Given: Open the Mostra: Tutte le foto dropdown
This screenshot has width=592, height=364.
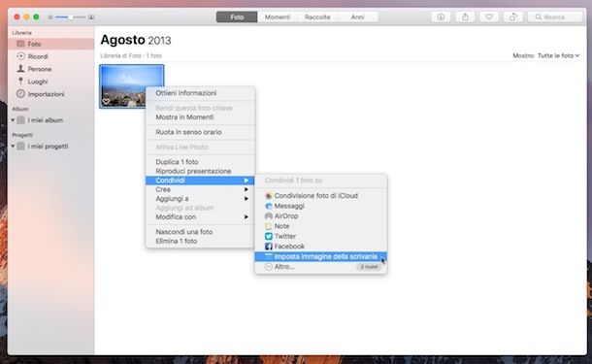Looking at the screenshot, I should tap(545, 55).
